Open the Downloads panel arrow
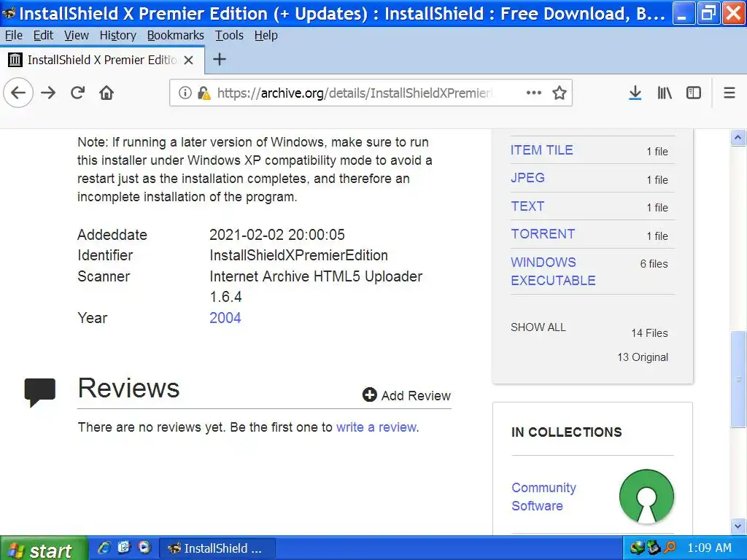Image resolution: width=747 pixels, height=560 pixels. point(635,93)
